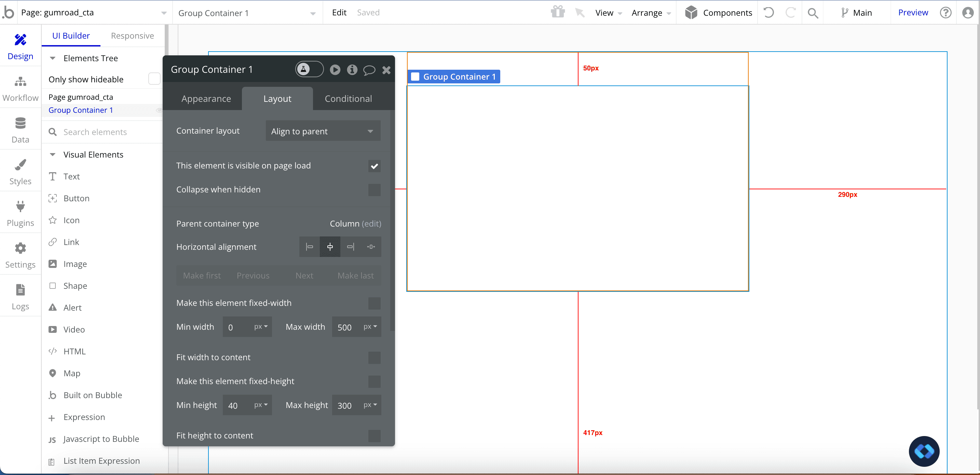980x475 pixels.
Task: Click the undo arrow icon
Action: (x=768, y=13)
